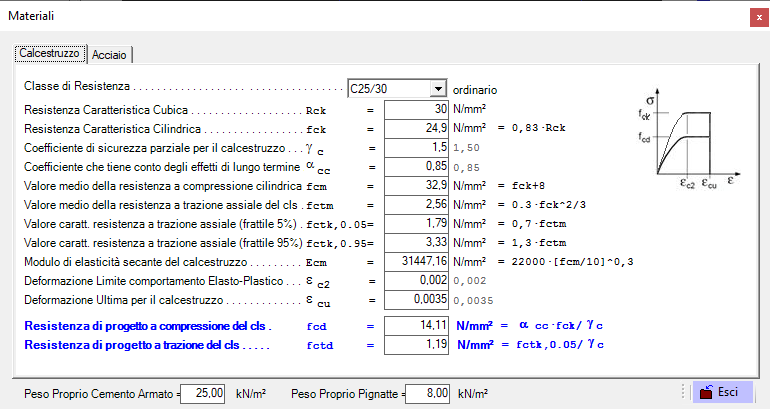Click the alpha cc field showing 0,85
Image resolution: width=770 pixels, height=409 pixels.
click(x=416, y=167)
